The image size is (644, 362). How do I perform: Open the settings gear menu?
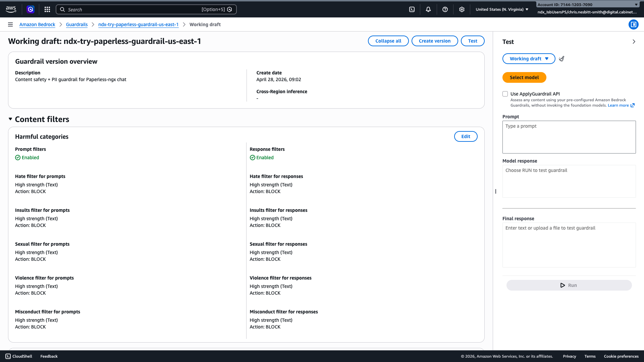click(x=462, y=9)
